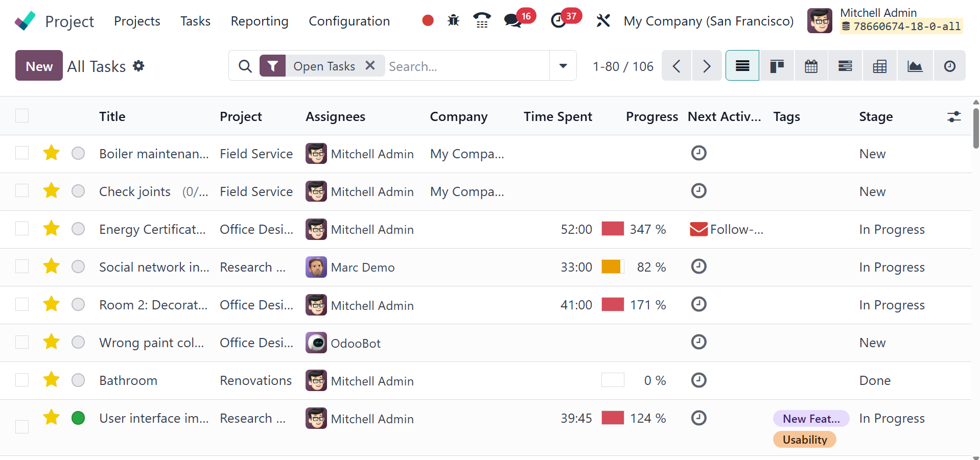Click the New task button
Image resolution: width=980 pixels, height=460 pixels.
pos(39,66)
